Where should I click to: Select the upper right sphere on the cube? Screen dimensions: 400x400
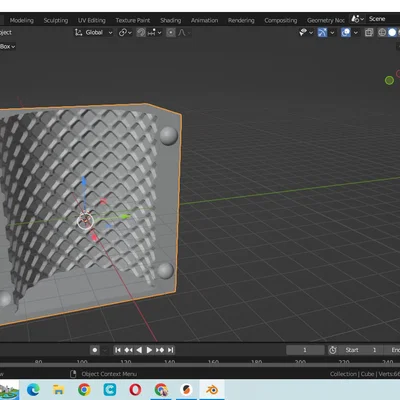[x=169, y=136]
